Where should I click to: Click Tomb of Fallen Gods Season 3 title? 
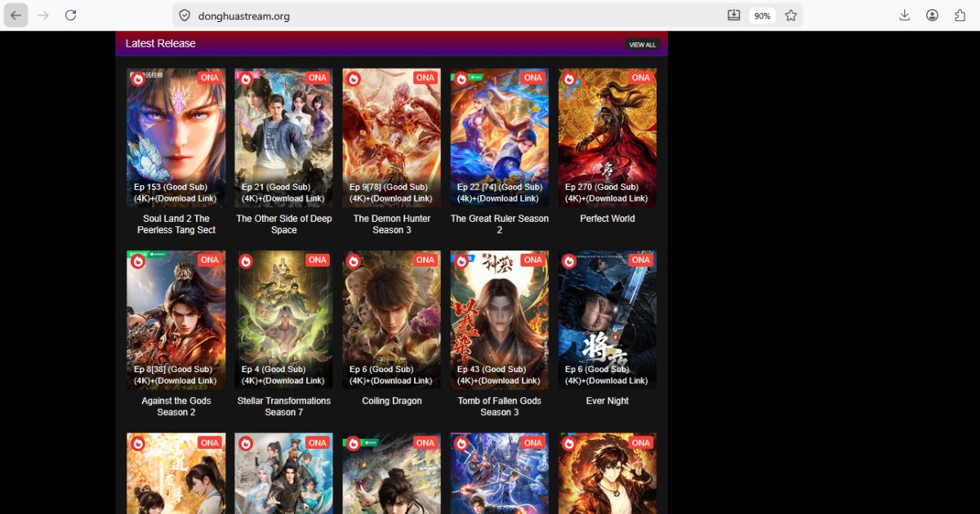click(x=500, y=406)
